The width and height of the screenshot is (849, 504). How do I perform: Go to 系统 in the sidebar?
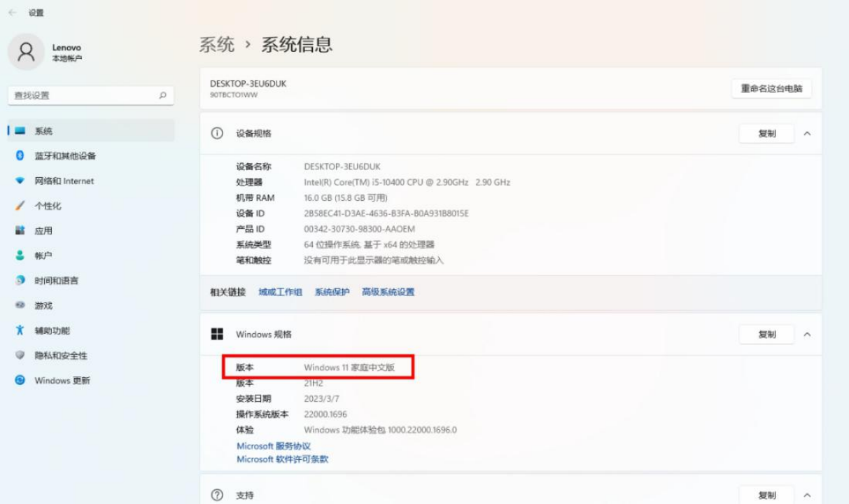91,131
